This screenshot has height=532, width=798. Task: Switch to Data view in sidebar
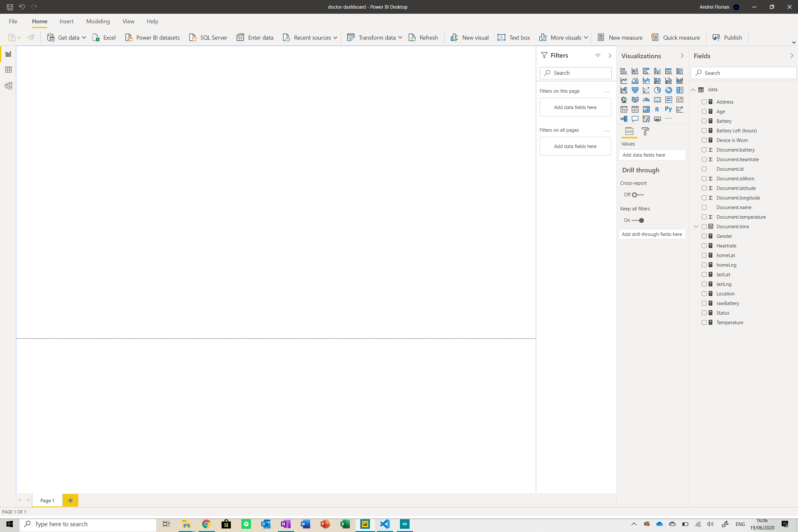[x=9, y=70]
